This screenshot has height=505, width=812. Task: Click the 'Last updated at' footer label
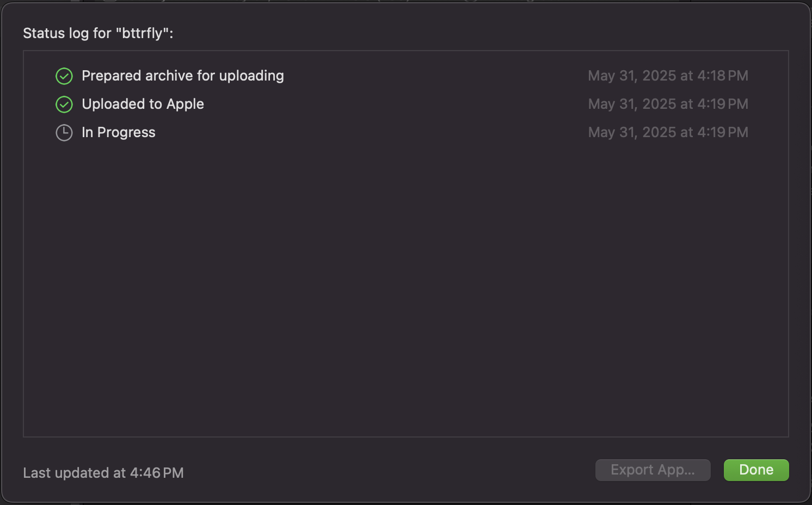coord(74,473)
